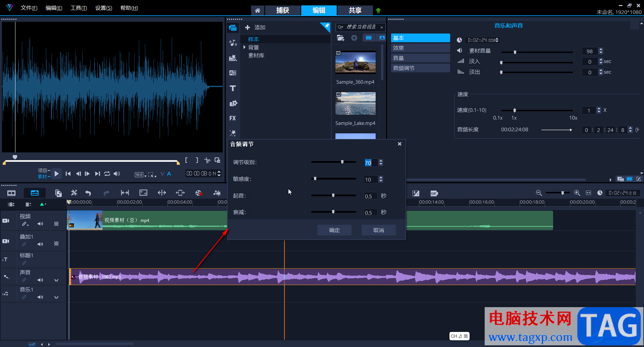The image size is (644, 347).
Task: Click the stretch tool icon
Action: (x=143, y=193)
